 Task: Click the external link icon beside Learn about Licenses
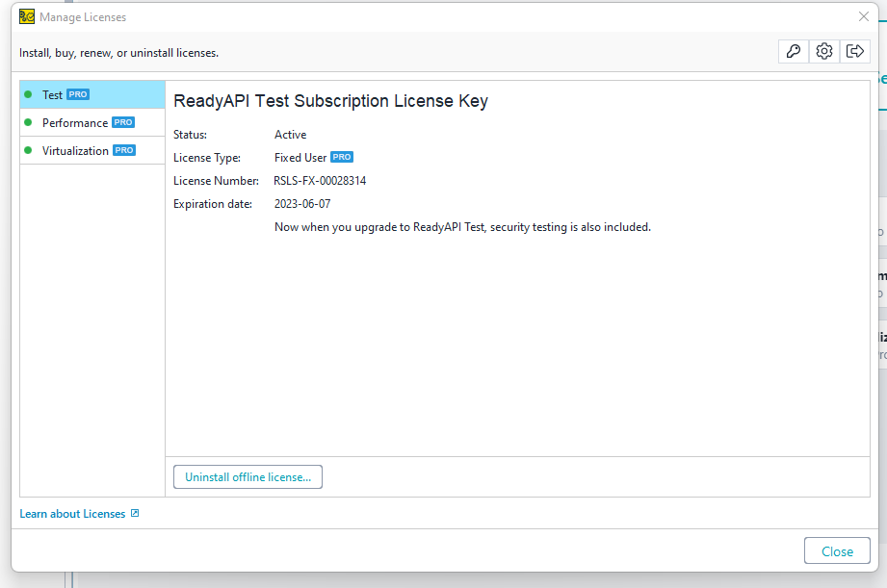point(135,513)
